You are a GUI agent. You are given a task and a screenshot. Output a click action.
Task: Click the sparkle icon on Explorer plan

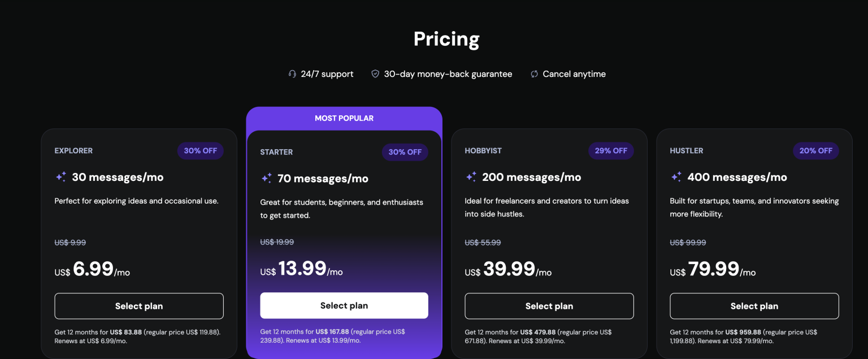pos(60,177)
